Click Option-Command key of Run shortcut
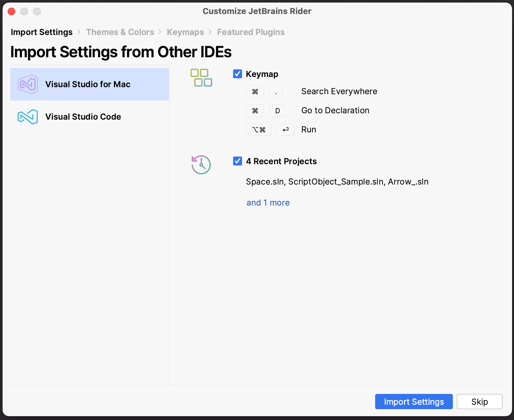The image size is (514, 420). pos(258,130)
